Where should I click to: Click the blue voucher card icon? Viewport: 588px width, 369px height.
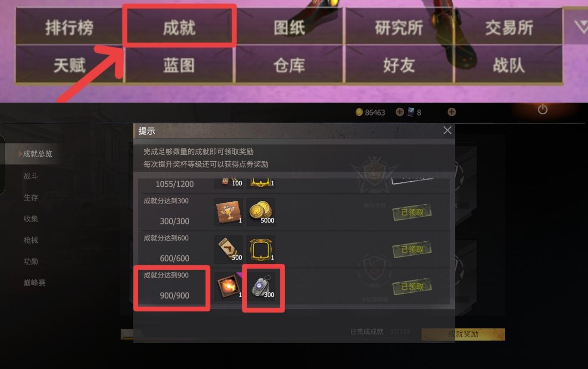[x=411, y=112]
